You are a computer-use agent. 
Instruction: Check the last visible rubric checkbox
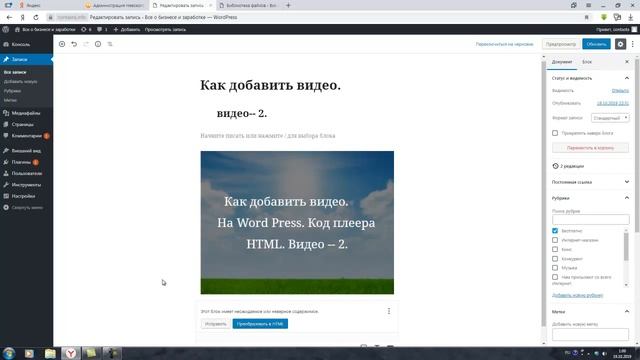[555, 277]
